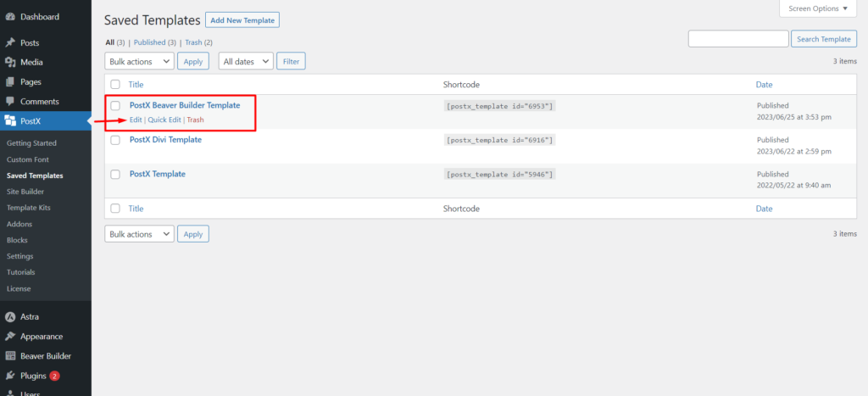Click the Beaver Builder icon
The image size is (868, 396).
(10, 356)
